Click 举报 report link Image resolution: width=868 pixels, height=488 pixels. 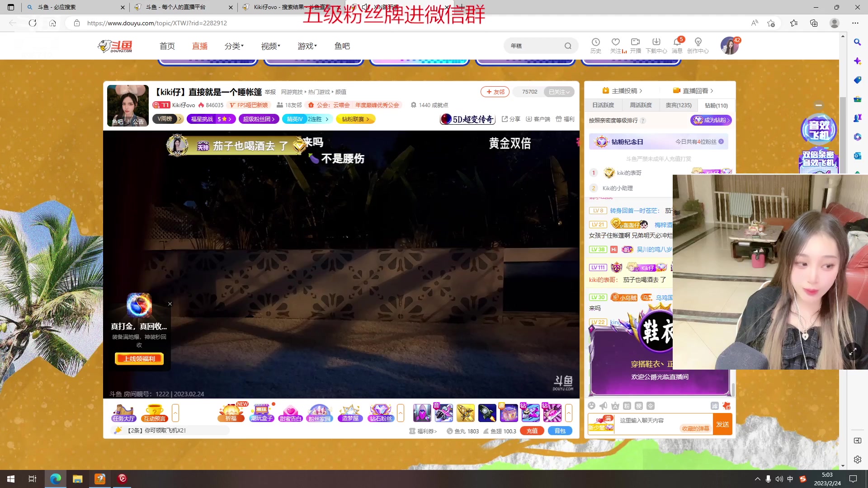click(x=270, y=92)
